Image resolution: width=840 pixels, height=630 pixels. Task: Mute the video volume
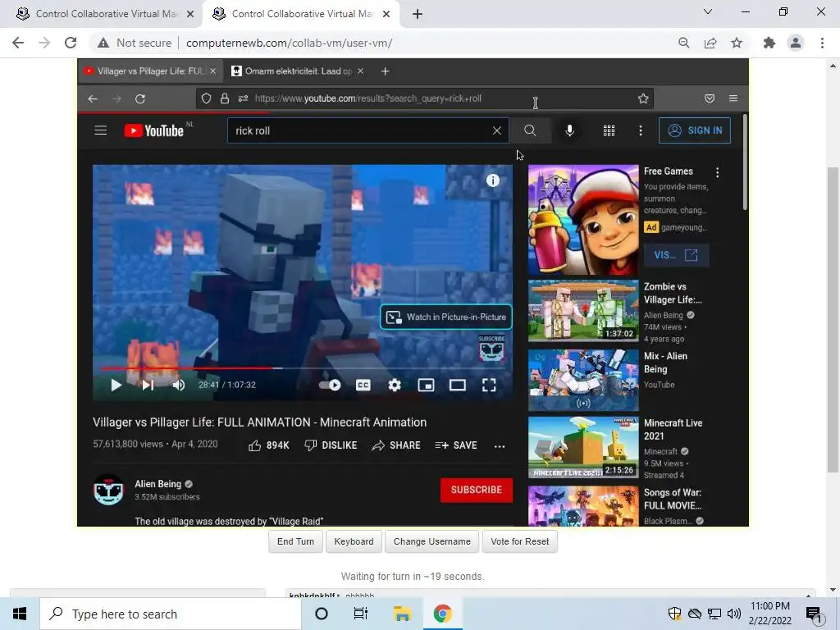pyautogui.click(x=179, y=386)
